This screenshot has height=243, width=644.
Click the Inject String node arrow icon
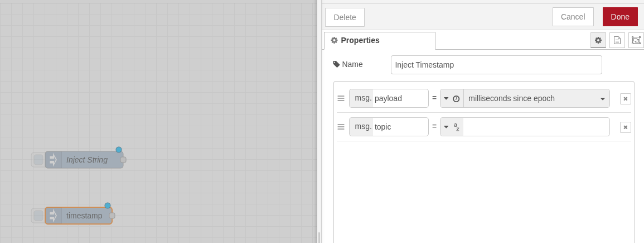coord(54,160)
